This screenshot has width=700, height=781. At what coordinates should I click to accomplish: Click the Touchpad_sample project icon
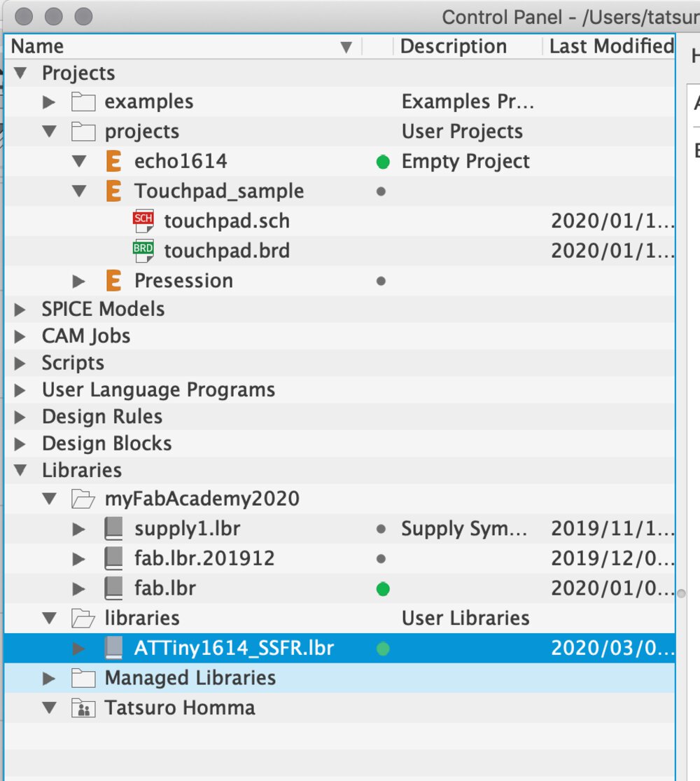[113, 191]
